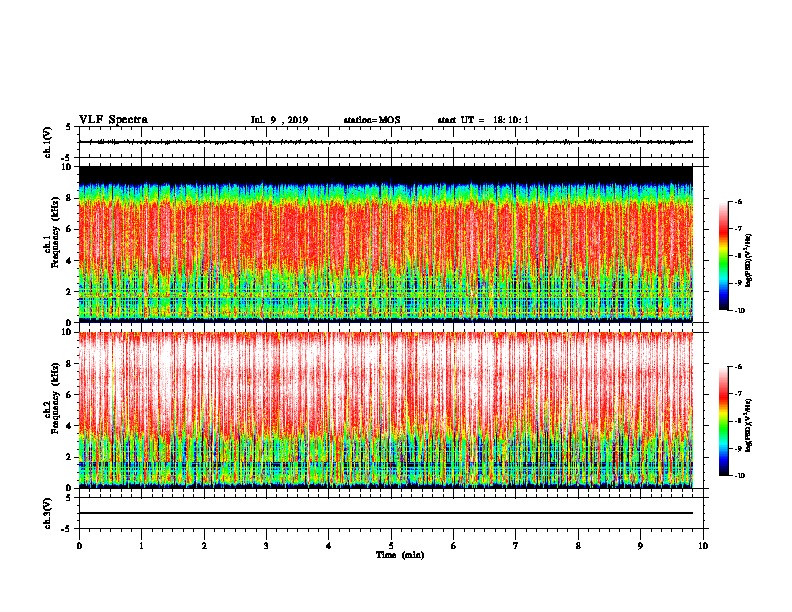
Task: Click time axis tick label "8"
Action: (x=578, y=546)
